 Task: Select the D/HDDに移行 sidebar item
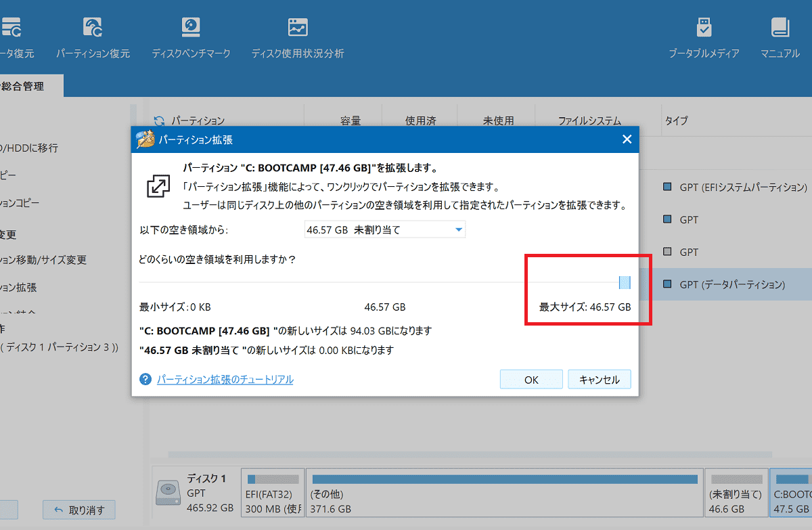pos(29,148)
